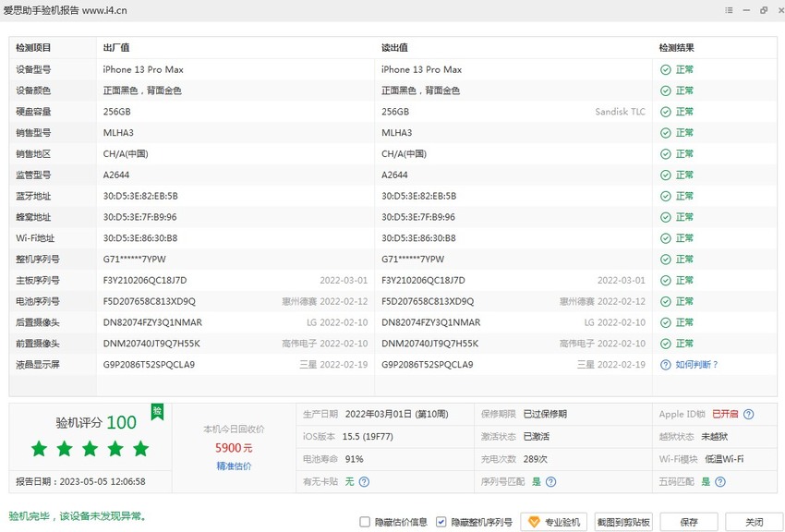Image resolution: width=785 pixels, height=532 pixels.
Task: Click the 检测结果 column header
Action: [676, 47]
